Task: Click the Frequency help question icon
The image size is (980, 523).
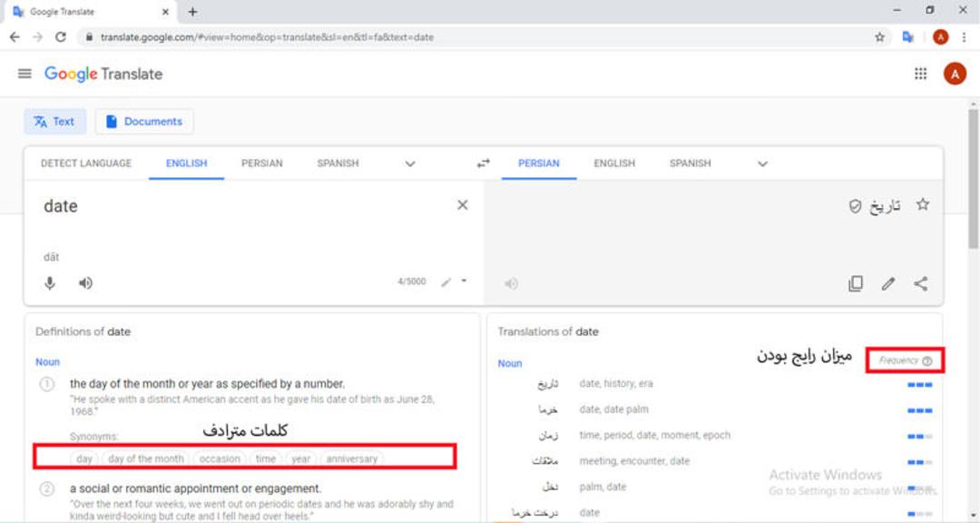Action: pos(927,361)
